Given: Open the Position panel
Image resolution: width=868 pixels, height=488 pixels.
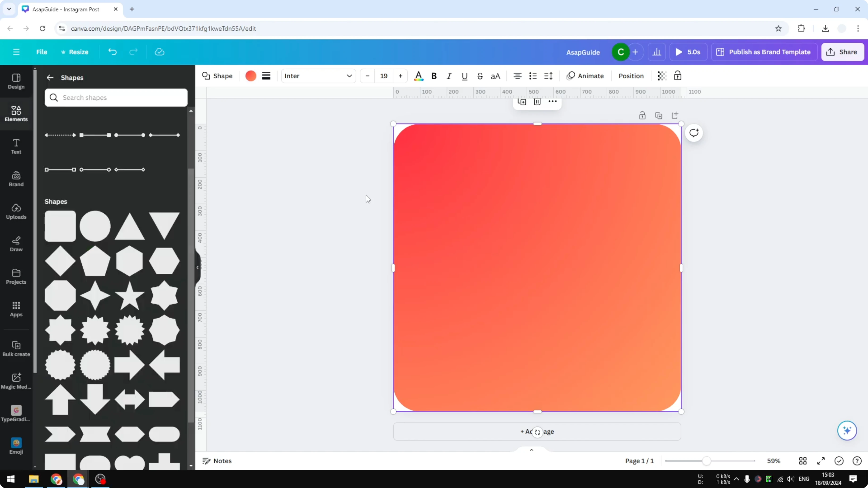Looking at the screenshot, I should pyautogui.click(x=631, y=76).
